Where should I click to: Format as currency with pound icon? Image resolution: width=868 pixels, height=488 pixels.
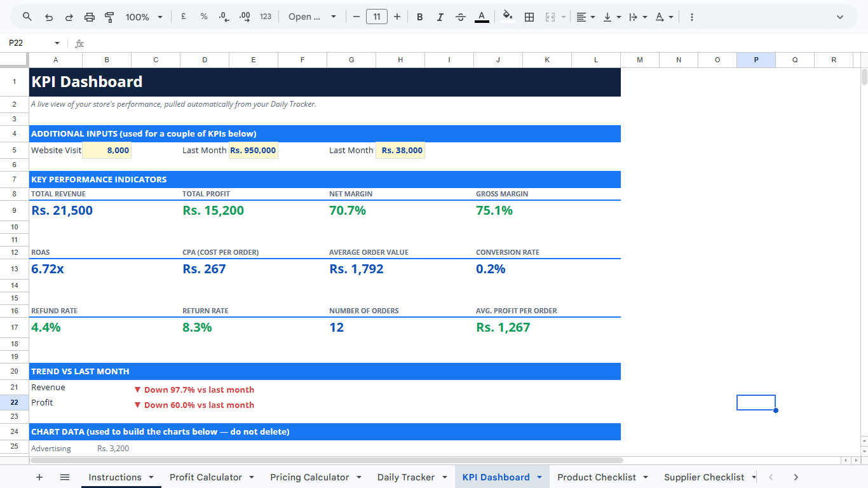(x=183, y=17)
